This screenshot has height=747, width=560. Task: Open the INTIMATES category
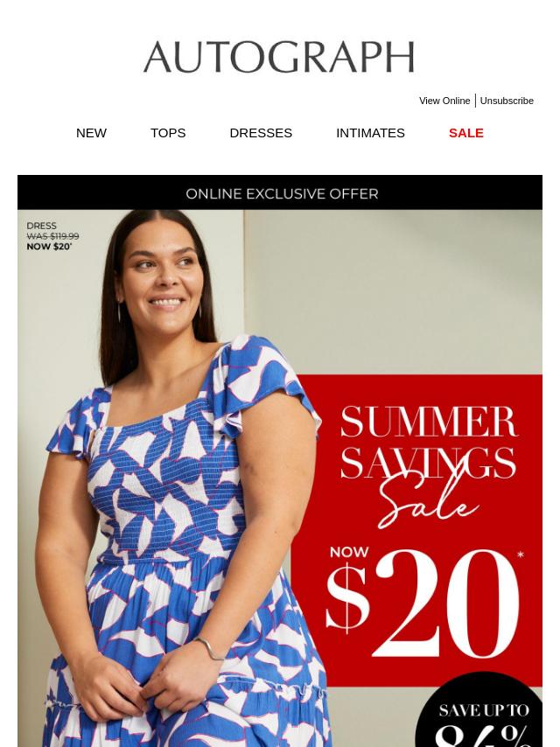370,133
